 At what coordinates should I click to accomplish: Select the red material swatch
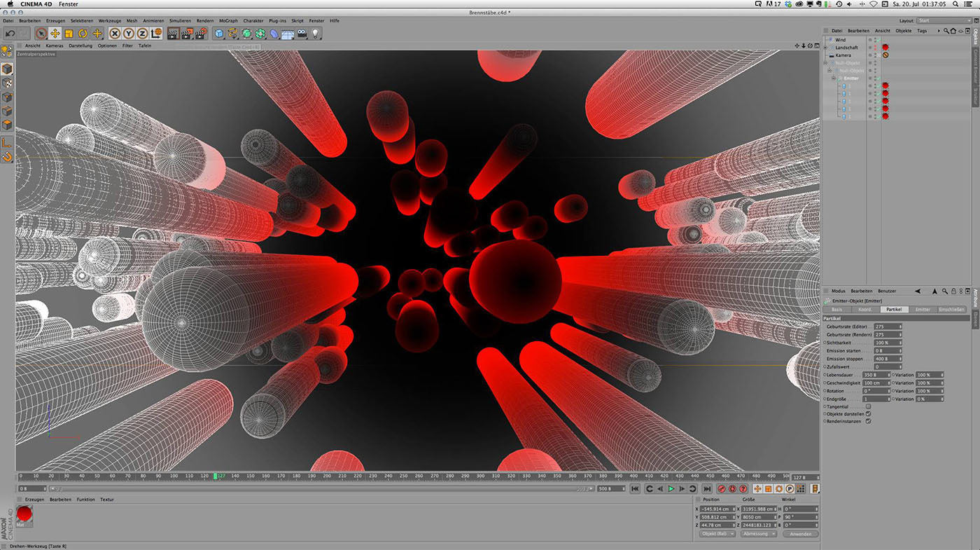point(24,515)
